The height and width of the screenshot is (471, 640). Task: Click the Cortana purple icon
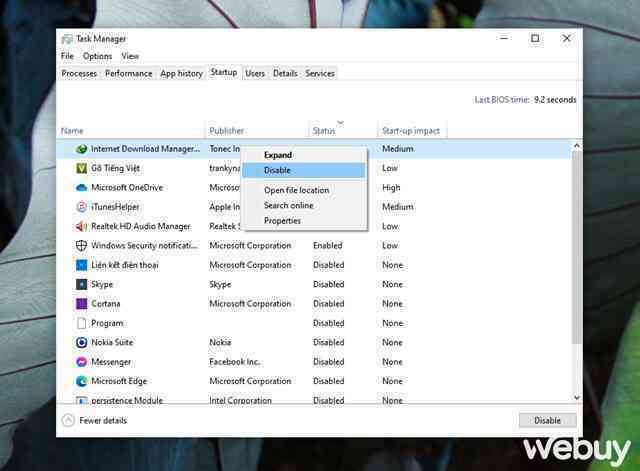coord(82,304)
